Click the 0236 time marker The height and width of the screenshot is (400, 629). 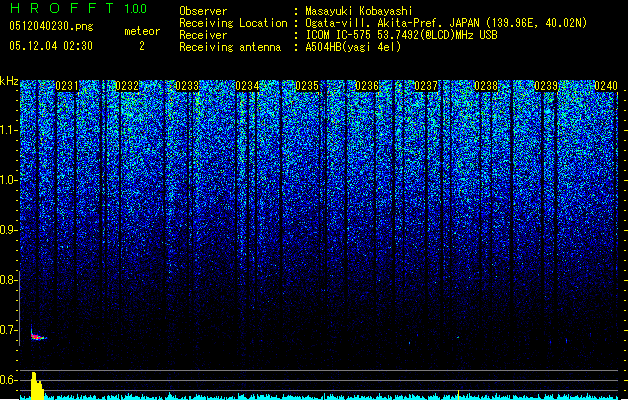(x=367, y=86)
